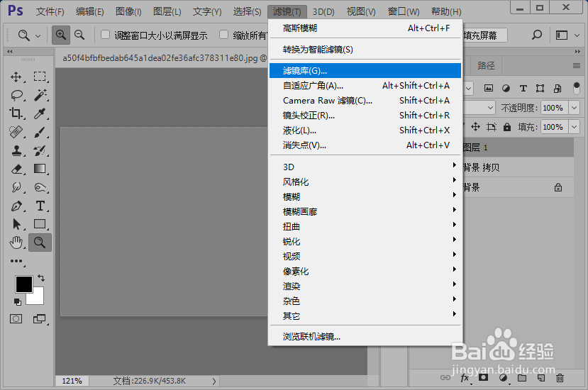Select the Clone Stamp tool
This screenshot has width=588, height=390.
click(x=16, y=150)
